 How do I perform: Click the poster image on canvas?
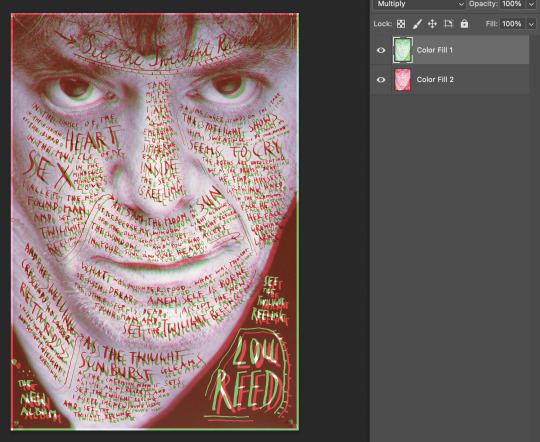point(155,222)
